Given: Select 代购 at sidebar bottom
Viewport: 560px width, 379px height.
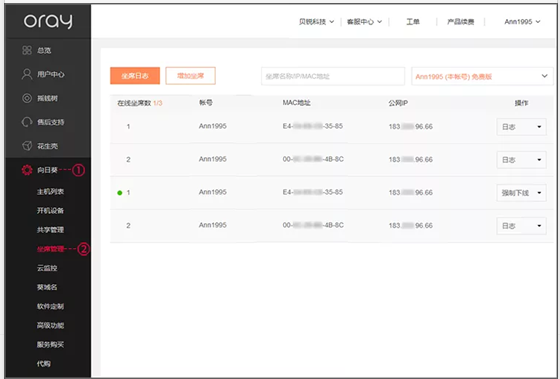Looking at the screenshot, I should (44, 364).
